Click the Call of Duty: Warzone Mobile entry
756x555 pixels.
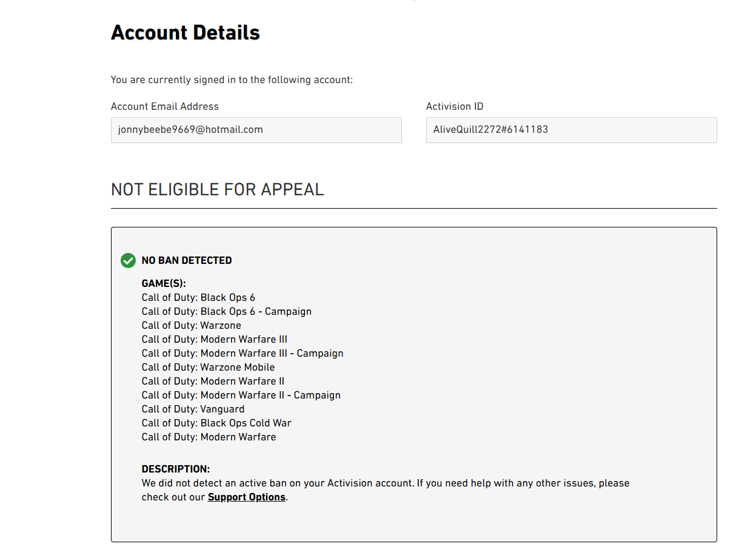208,367
